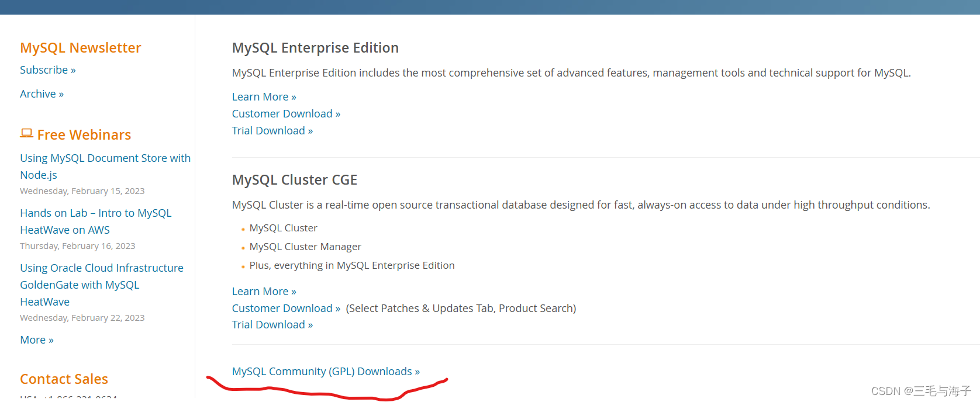
Task: Open MySQL Community (GPL) Downloads link
Action: [326, 372]
